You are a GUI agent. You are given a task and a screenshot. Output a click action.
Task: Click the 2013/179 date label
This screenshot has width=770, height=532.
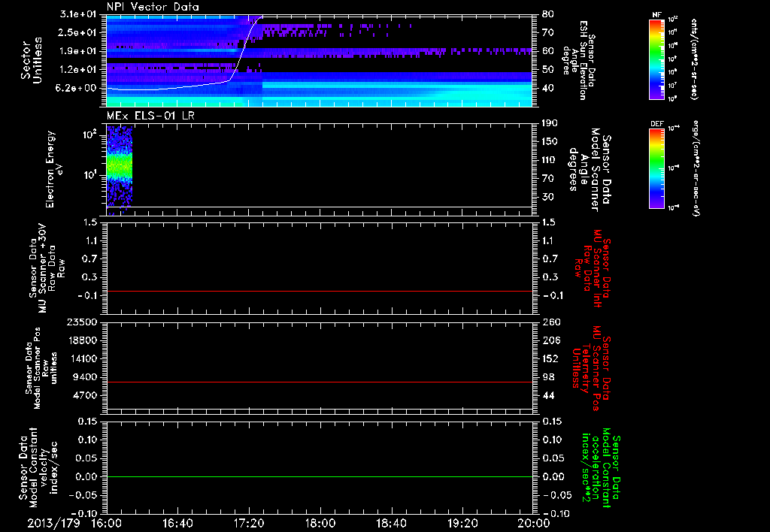[x=53, y=523]
